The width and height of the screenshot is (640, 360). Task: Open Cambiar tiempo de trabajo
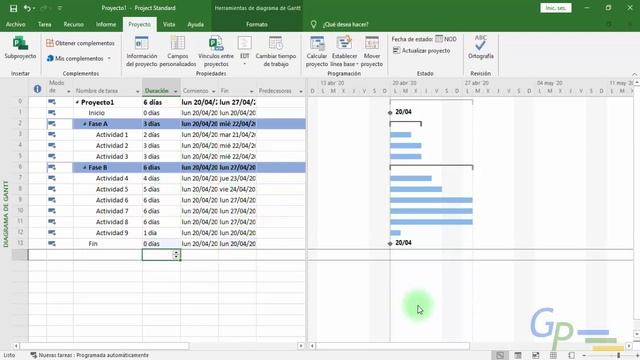point(276,52)
